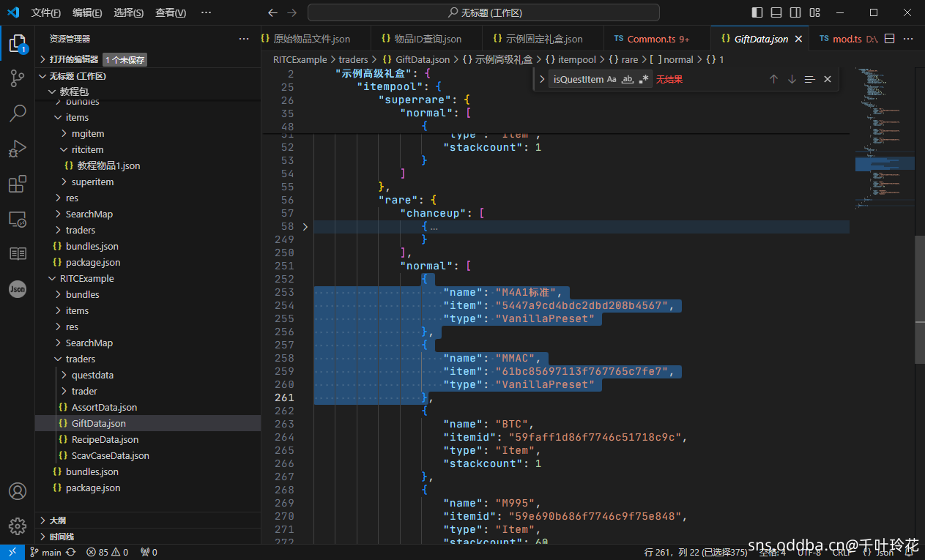The image size is (925, 560).
Task: Show errors and warnings count
Action: [x=107, y=553]
